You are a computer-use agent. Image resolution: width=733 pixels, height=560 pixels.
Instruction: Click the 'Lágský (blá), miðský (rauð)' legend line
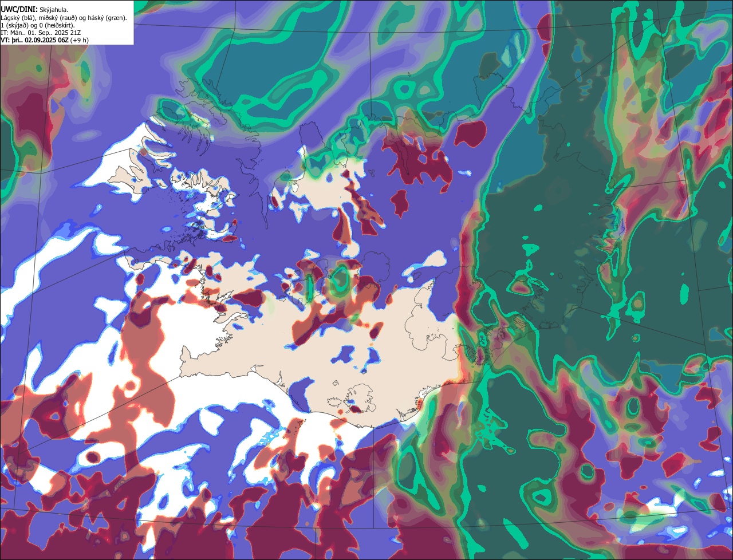click(x=64, y=18)
